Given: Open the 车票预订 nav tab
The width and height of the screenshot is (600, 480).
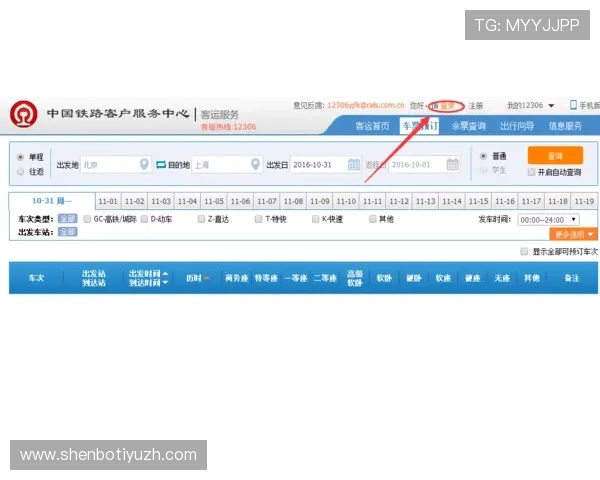Looking at the screenshot, I should coord(419,126).
